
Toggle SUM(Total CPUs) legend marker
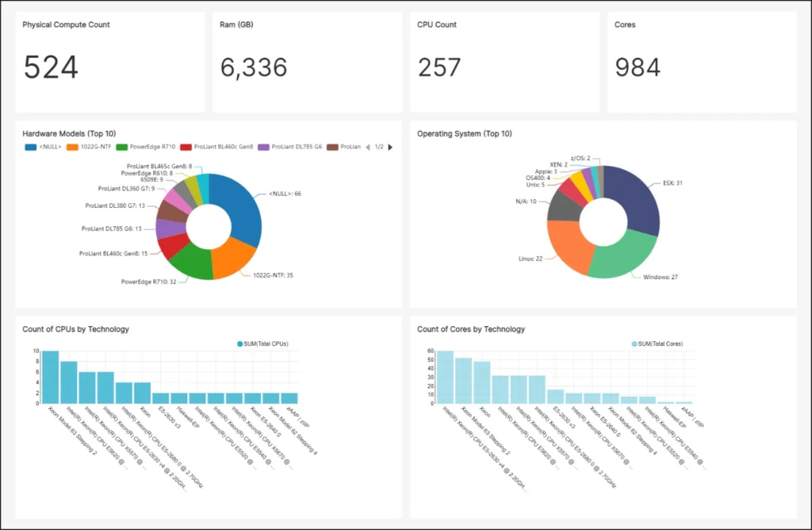click(x=240, y=344)
